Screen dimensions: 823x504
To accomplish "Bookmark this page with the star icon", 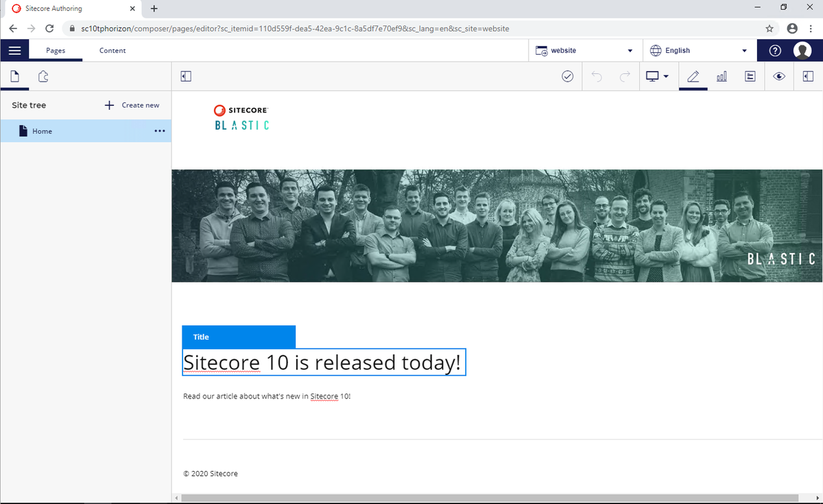I will (770, 29).
